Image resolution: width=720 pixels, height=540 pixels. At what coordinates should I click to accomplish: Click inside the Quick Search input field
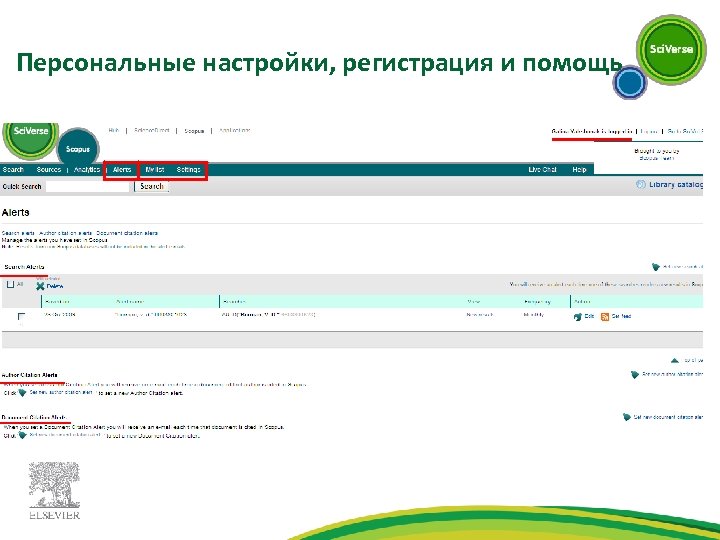(x=87, y=186)
